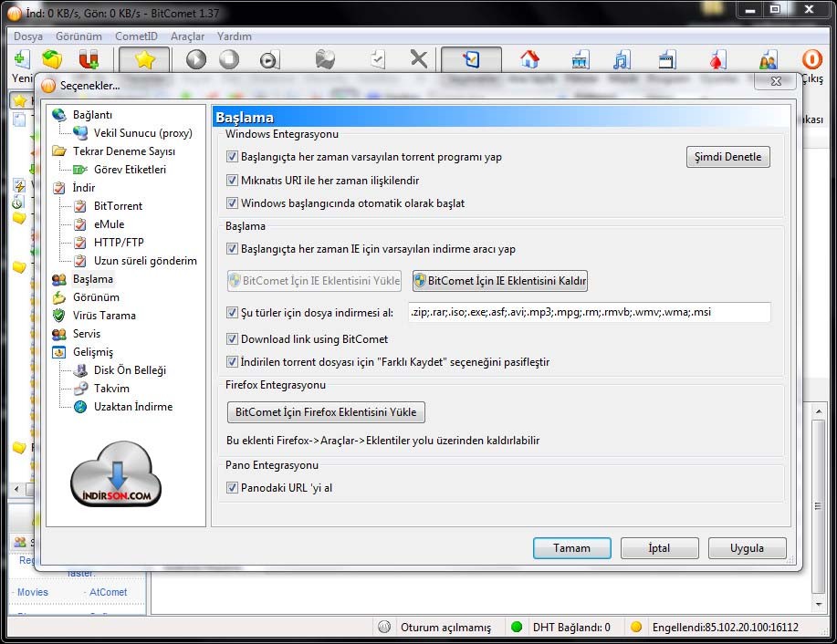Click the home page toolbar icon
The image size is (837, 644).
[x=529, y=59]
